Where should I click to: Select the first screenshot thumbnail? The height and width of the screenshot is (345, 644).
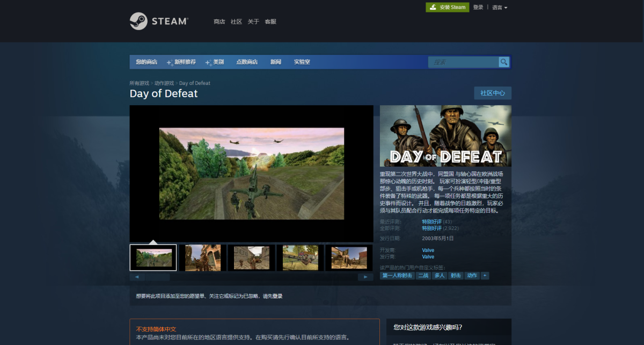tap(153, 257)
